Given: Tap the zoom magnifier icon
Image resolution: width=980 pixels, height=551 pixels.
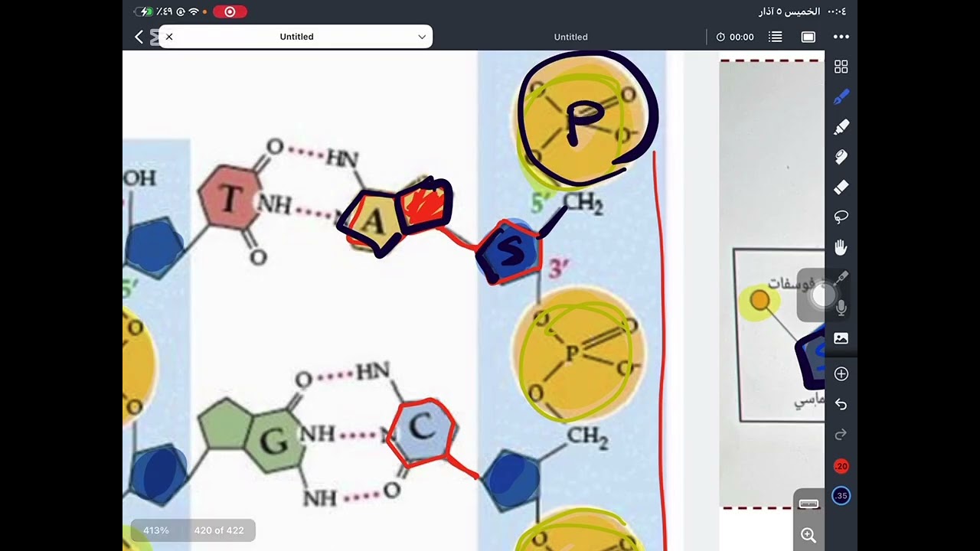Looking at the screenshot, I should [x=808, y=535].
